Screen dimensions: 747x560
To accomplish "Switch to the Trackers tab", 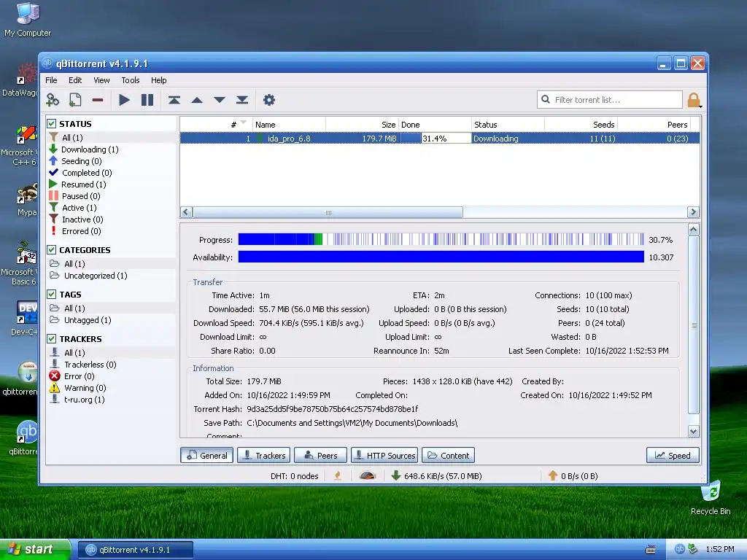I will pos(263,455).
